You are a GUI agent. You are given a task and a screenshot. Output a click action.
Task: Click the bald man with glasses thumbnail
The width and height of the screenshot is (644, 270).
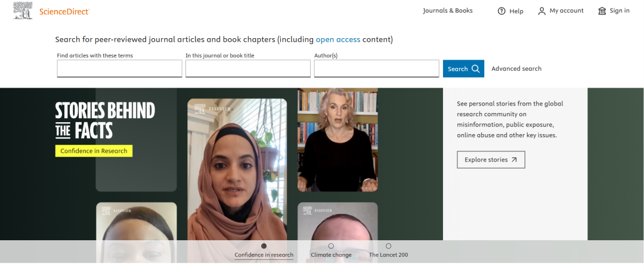(338, 232)
